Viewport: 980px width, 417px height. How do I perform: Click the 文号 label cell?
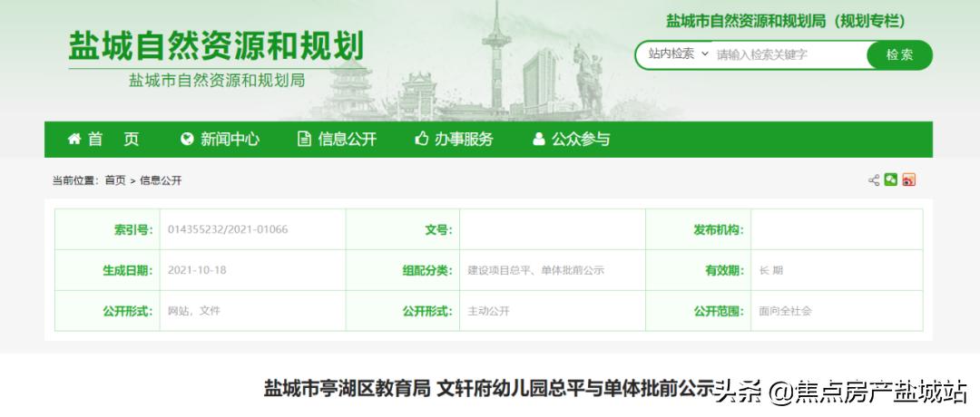pyautogui.click(x=403, y=229)
